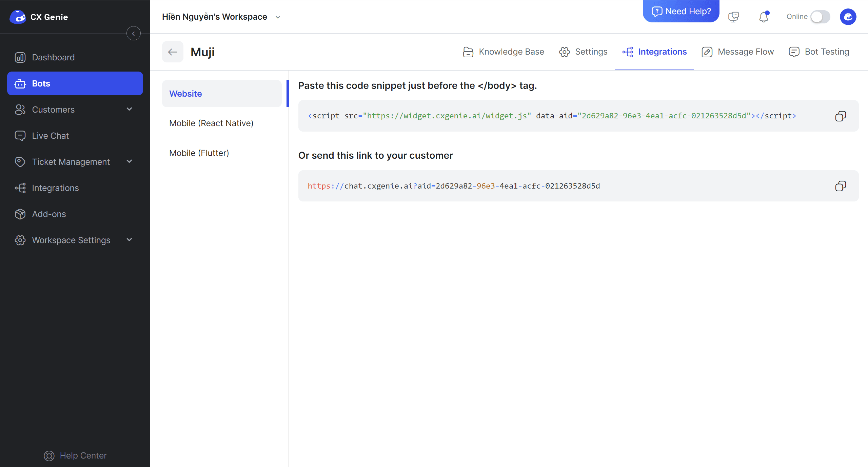Open notifications bell
The height and width of the screenshot is (467, 868).
[764, 17]
